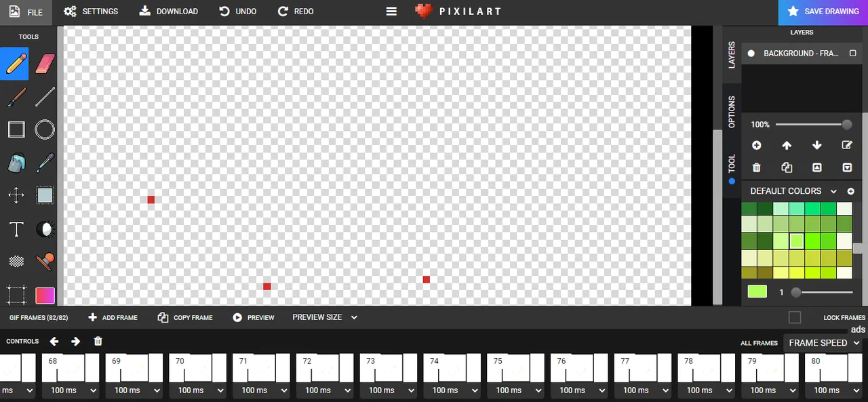868x402 pixels.
Task: Select the Text tool
Action: pyautogui.click(x=16, y=229)
